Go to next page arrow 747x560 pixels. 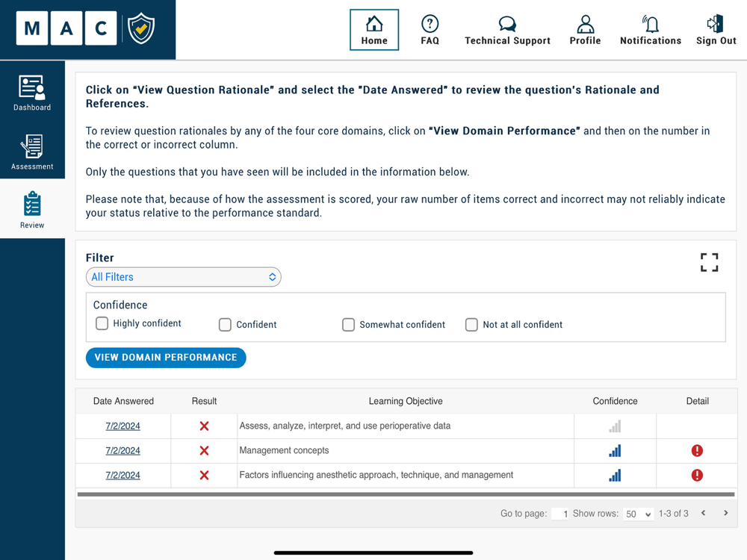(725, 513)
